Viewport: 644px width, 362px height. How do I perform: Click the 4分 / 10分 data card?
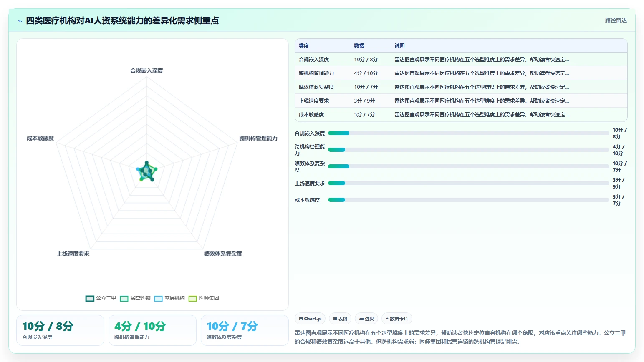tap(152, 330)
